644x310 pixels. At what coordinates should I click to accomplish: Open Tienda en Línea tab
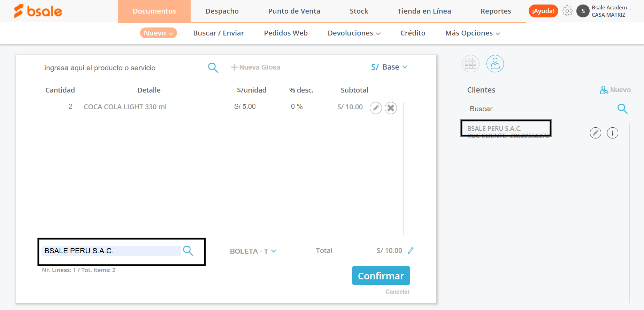coord(424,11)
